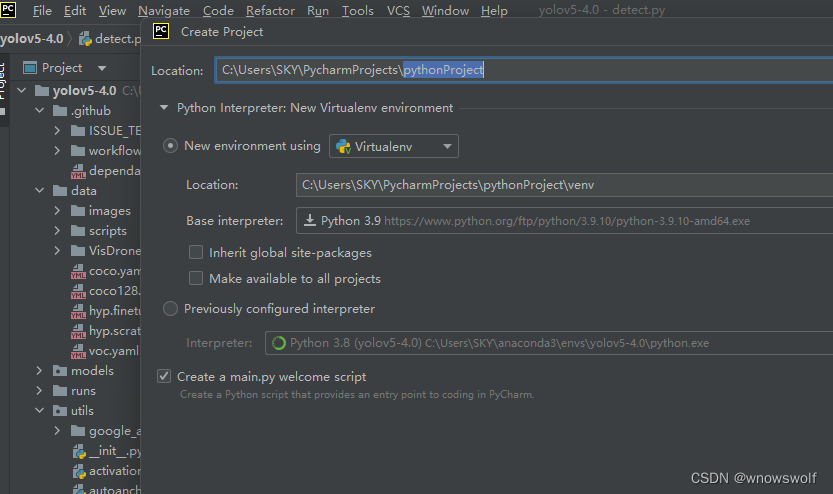Open the Code menu
Image resolution: width=833 pixels, height=494 pixels.
218,11
